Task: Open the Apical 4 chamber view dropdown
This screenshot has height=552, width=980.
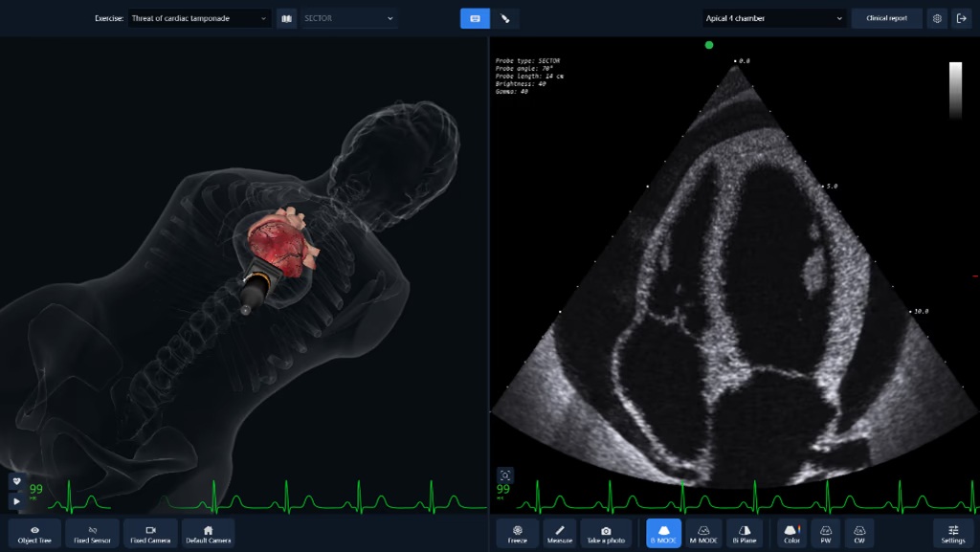Action: [x=774, y=18]
